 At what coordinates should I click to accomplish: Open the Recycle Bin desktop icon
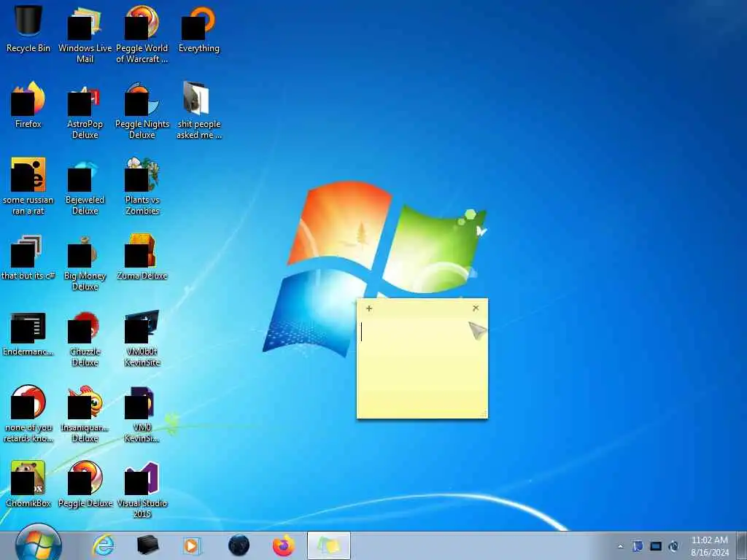[x=28, y=28]
